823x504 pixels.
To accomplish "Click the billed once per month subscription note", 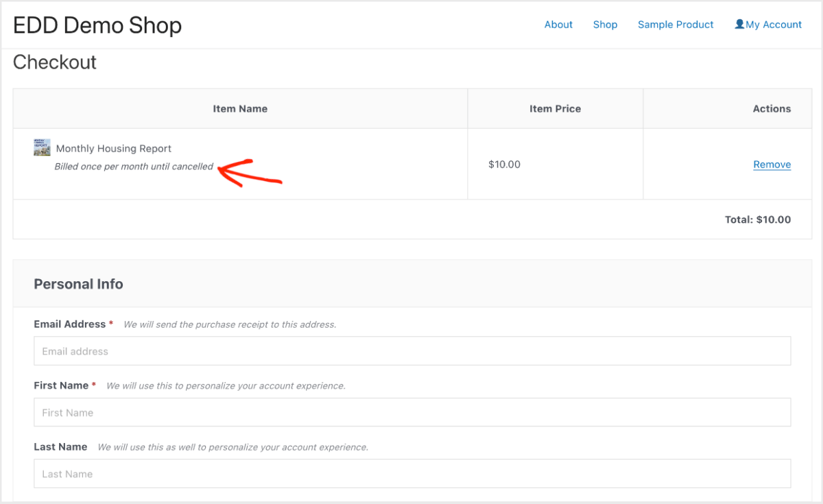I will click(x=133, y=166).
